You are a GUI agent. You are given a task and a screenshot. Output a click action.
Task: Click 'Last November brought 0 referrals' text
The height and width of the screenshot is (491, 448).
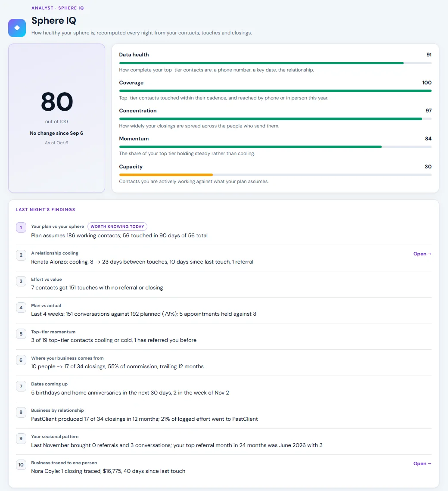[x=177, y=445]
